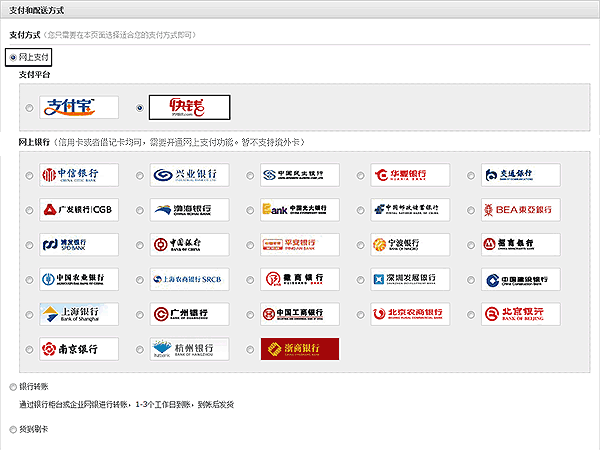Screen dimensions: 600x450
Task: Click the 渤海银行 logo
Action: pos(189,210)
